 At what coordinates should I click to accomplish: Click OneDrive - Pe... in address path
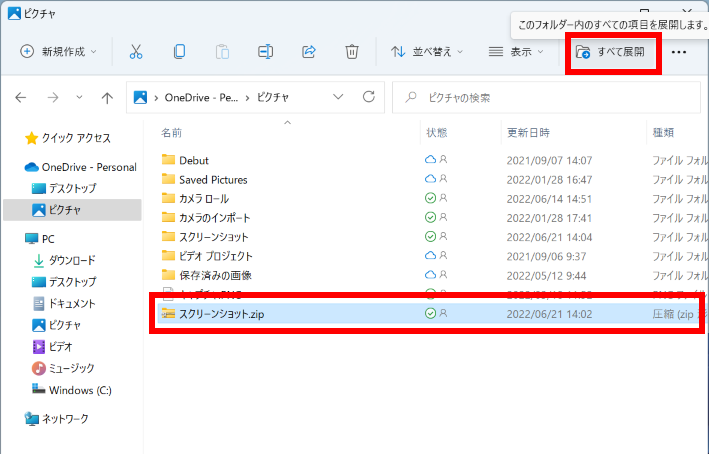201,98
